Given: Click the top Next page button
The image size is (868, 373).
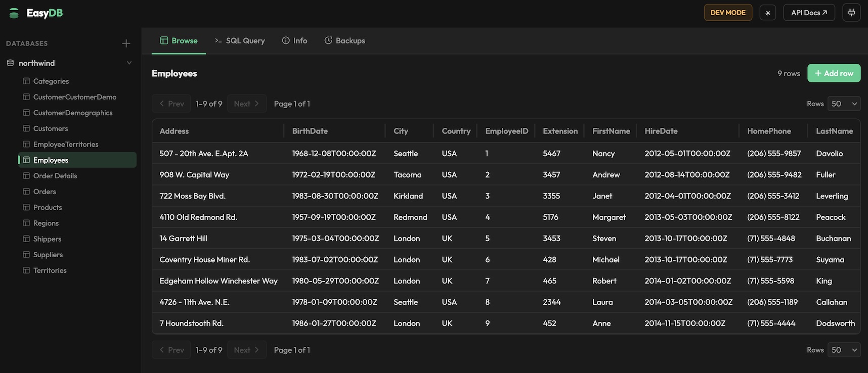Looking at the screenshot, I should [x=247, y=104].
